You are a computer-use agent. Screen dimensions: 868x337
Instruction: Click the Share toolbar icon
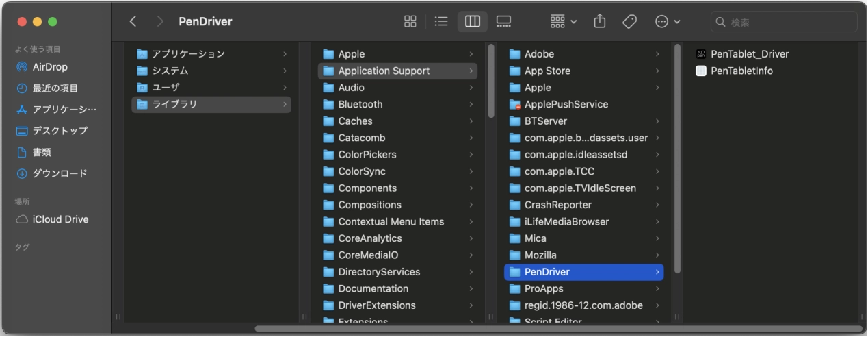[600, 21]
